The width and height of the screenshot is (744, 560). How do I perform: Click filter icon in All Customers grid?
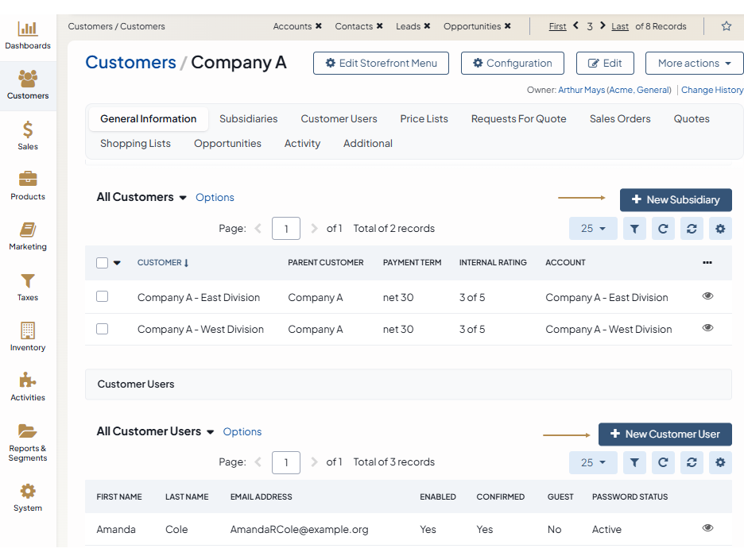click(634, 229)
